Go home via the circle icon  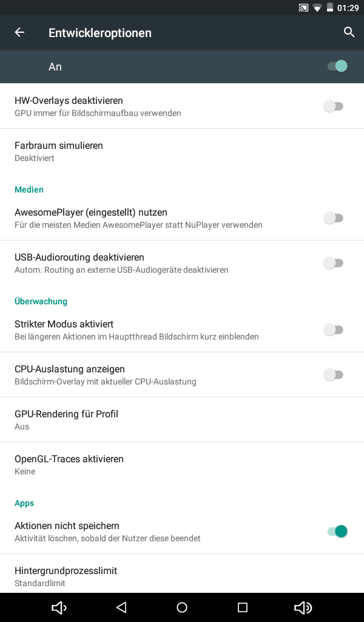click(182, 607)
